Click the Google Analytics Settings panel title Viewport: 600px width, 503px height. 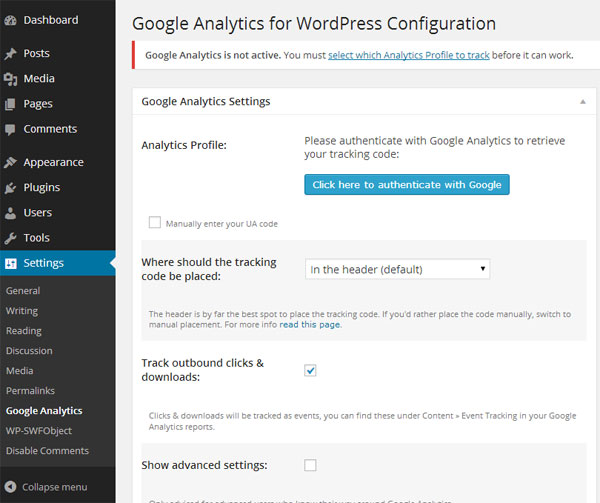click(206, 102)
